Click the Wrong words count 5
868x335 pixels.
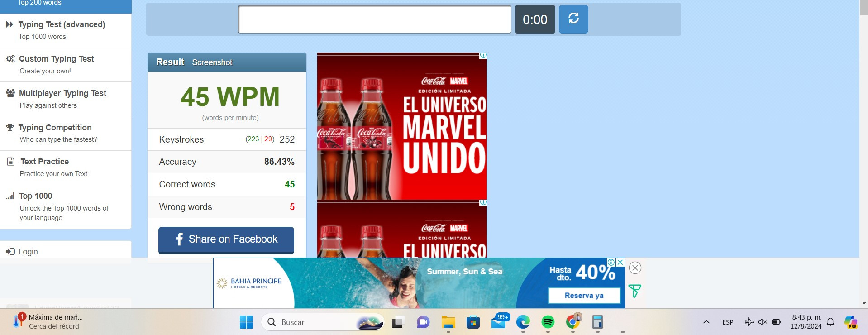click(x=292, y=207)
